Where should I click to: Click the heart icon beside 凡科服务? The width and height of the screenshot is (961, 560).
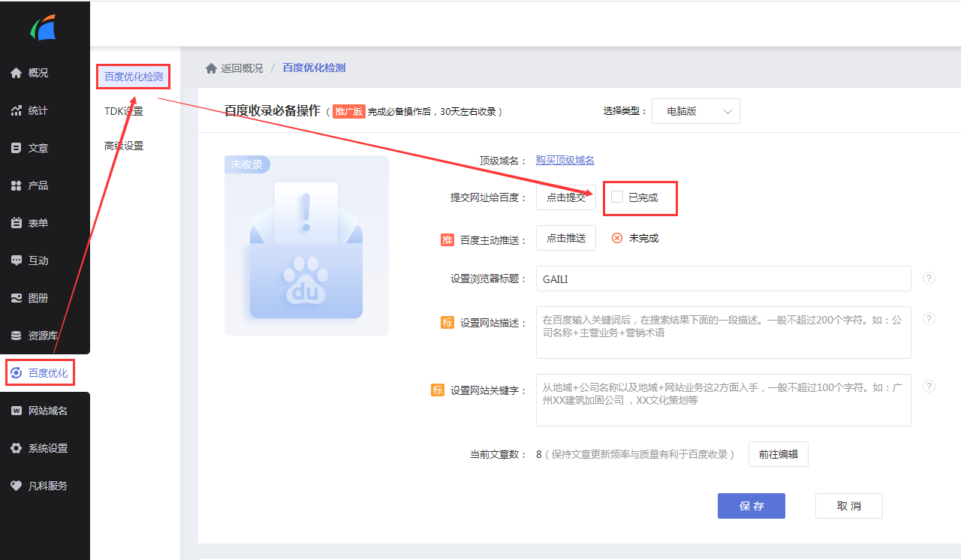click(x=16, y=486)
